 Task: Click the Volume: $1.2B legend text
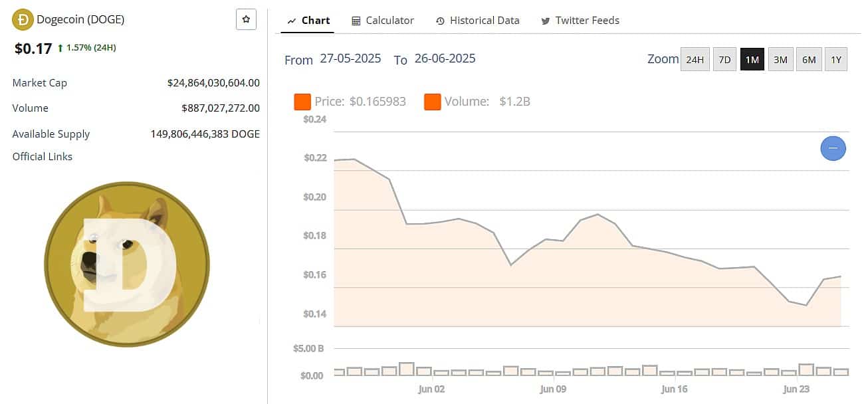click(487, 102)
